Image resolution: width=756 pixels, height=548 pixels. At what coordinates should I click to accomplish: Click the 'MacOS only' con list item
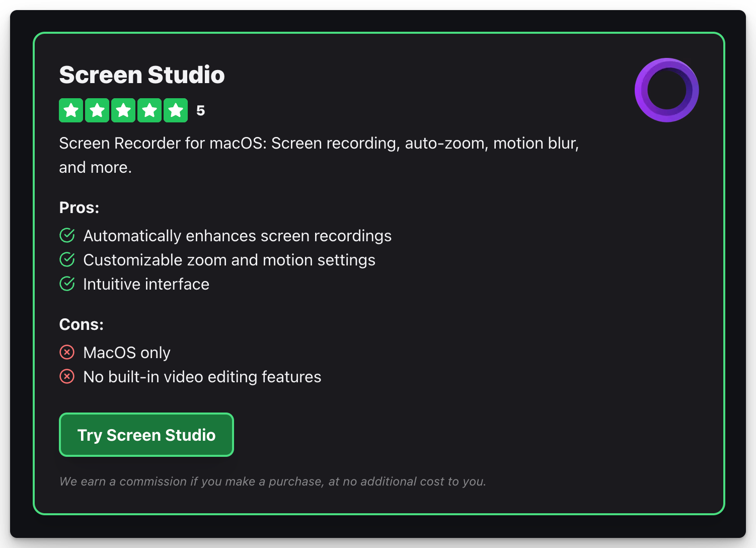tap(127, 352)
